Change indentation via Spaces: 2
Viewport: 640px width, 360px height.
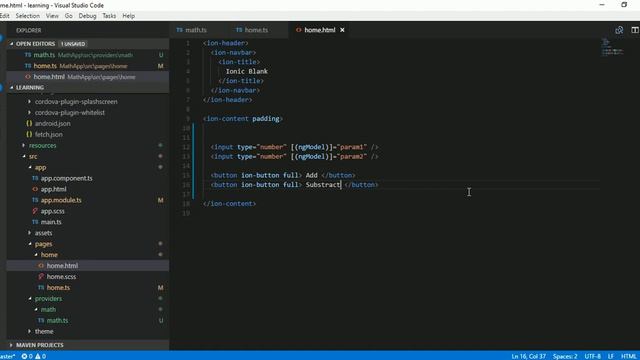pos(565,356)
